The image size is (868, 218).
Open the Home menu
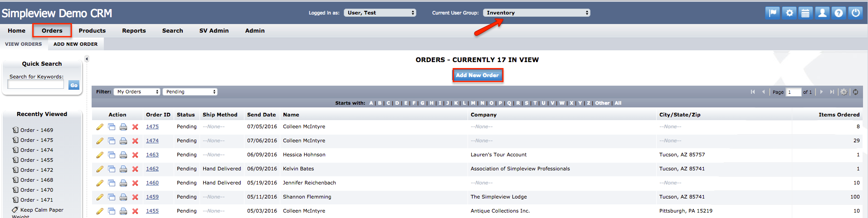16,30
